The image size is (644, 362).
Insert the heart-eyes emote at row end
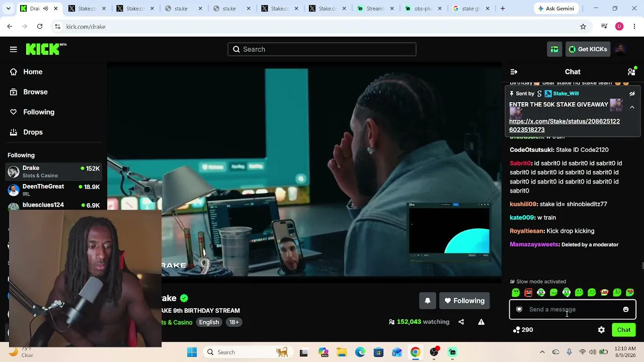[x=630, y=293]
